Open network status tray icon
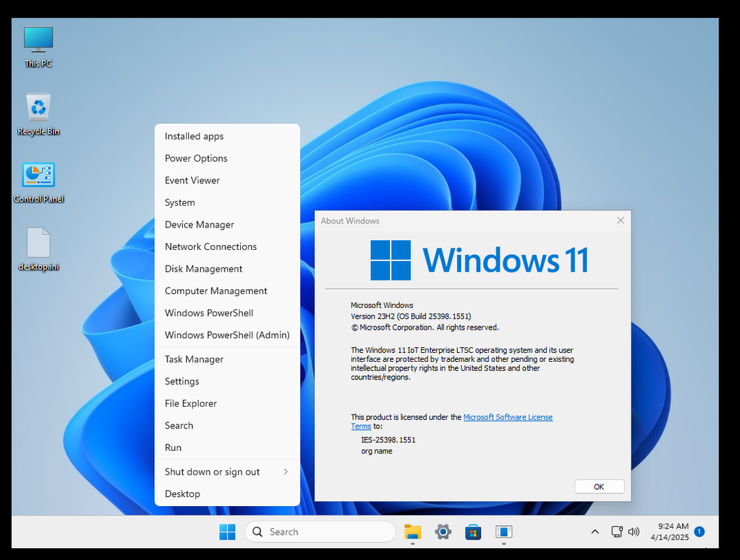The image size is (740, 560). [617, 532]
